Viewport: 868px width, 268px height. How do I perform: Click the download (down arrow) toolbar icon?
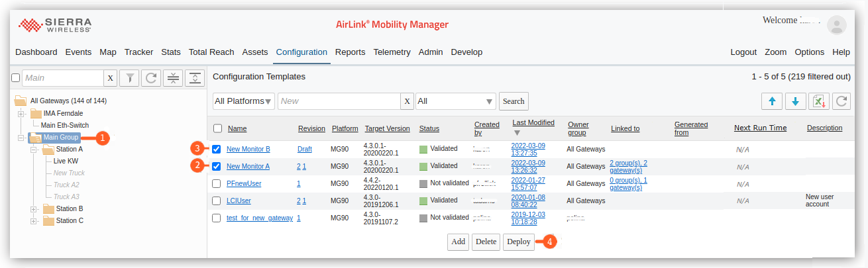coord(796,101)
